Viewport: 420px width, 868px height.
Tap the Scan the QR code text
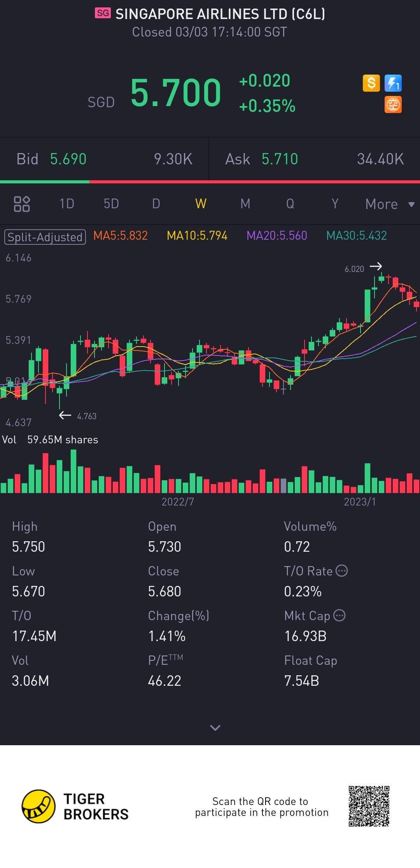[x=262, y=807]
